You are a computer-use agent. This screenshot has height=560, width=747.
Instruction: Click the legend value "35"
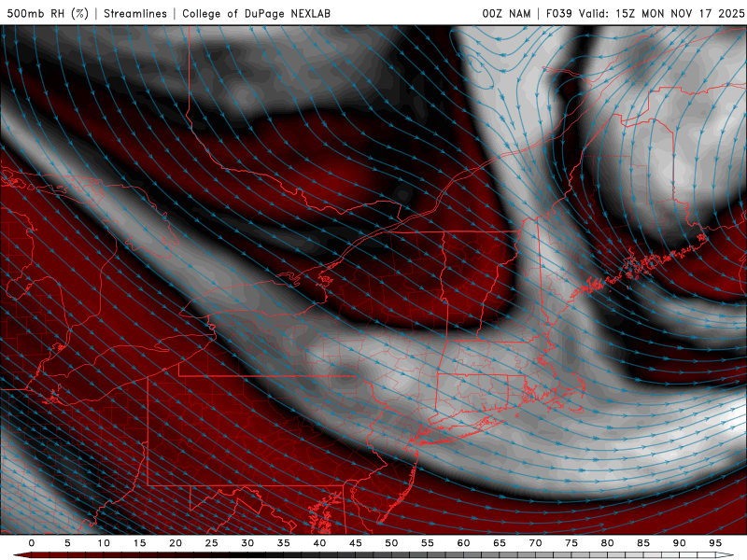point(284,543)
